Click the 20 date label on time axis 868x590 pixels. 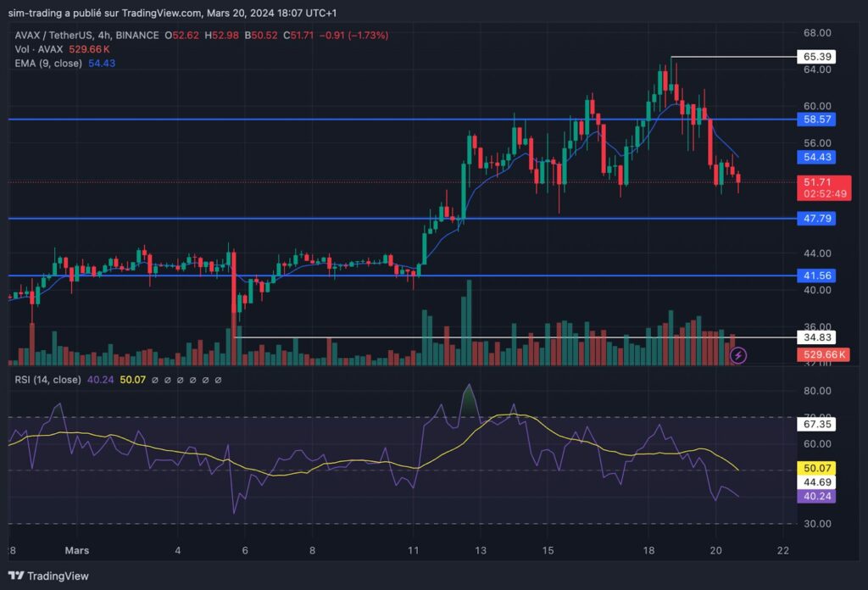click(x=715, y=551)
